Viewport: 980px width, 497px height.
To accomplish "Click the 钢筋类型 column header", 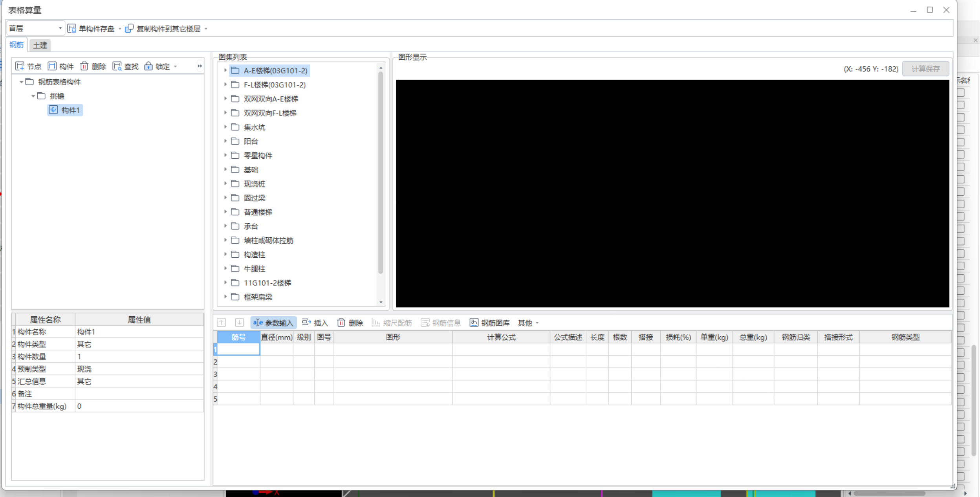I will point(905,337).
